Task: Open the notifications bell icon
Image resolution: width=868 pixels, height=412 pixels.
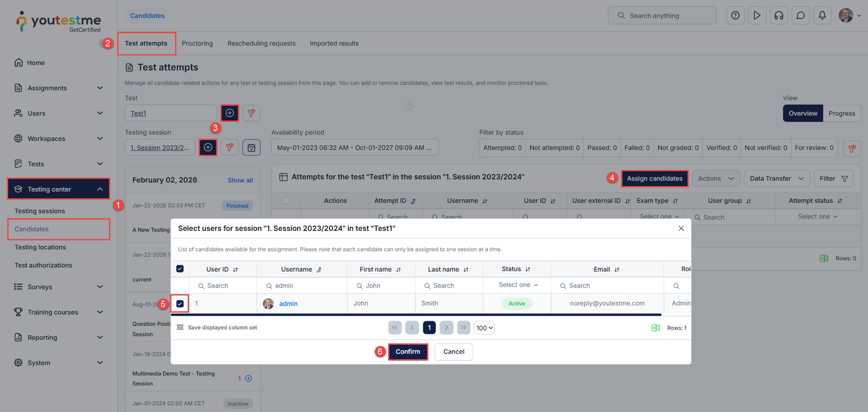Action: tap(822, 16)
